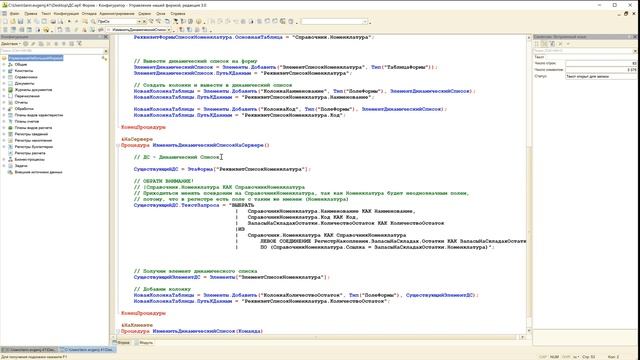Screen dimensions: 640x360
Task: Click the magnifier Find icon beside the search box
Action: click(93, 21)
